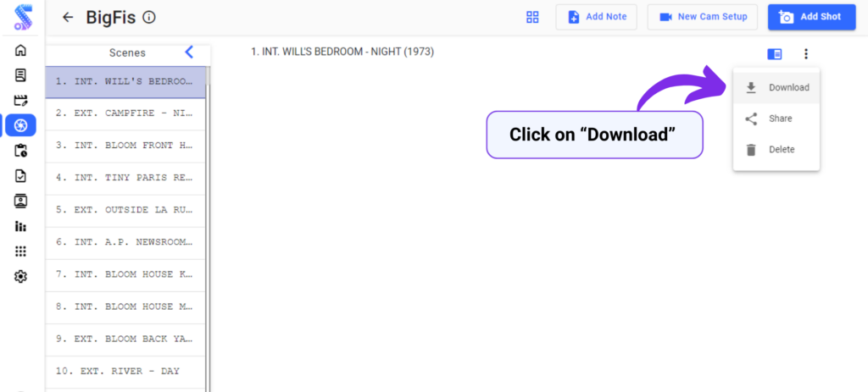The width and height of the screenshot is (868, 392).
Task: Open the contacts card icon in sidebar
Action: (x=20, y=201)
